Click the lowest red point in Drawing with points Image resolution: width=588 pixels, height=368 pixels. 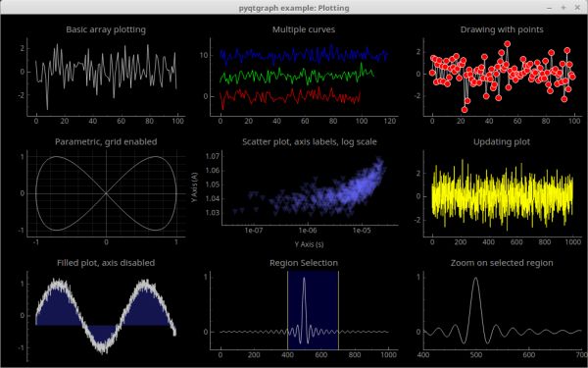pos(465,110)
